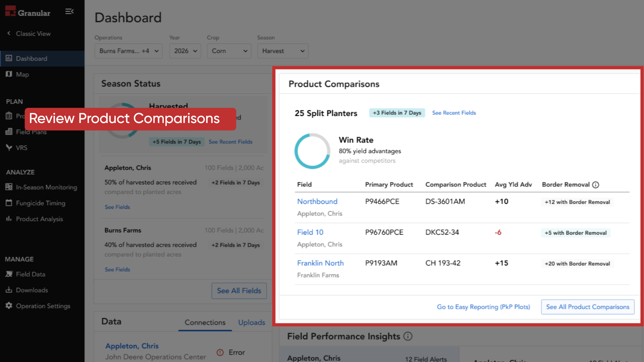Click +3 Fields in 7 Days badge
The image size is (644, 362).
[397, 113]
